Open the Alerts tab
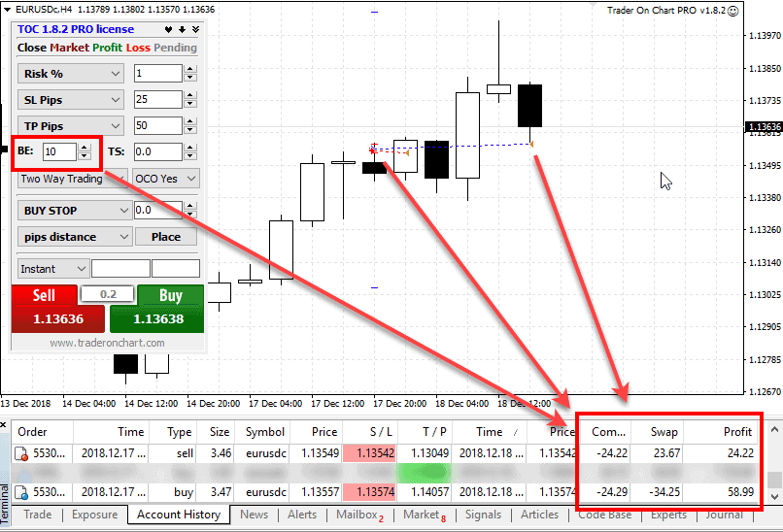The height and width of the screenshot is (532, 783). 302,515
